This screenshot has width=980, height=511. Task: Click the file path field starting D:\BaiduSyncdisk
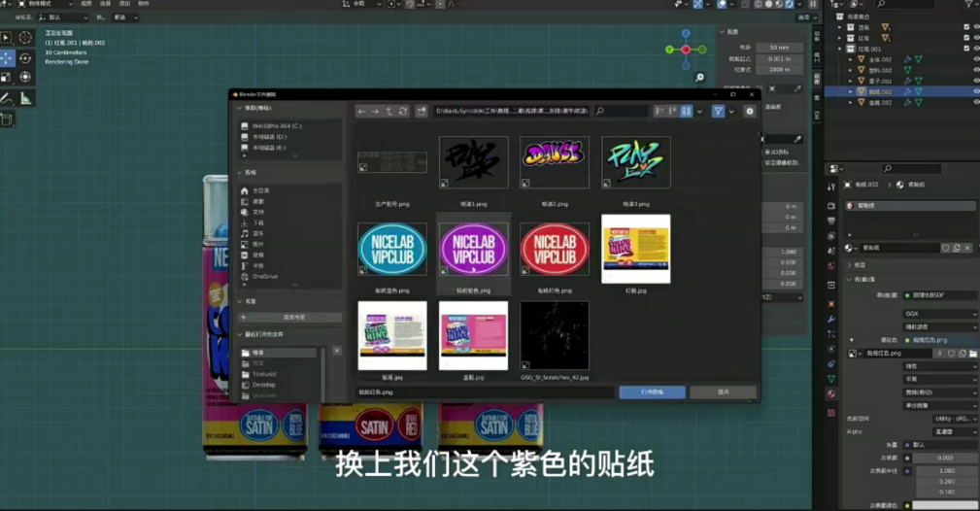[511, 112]
